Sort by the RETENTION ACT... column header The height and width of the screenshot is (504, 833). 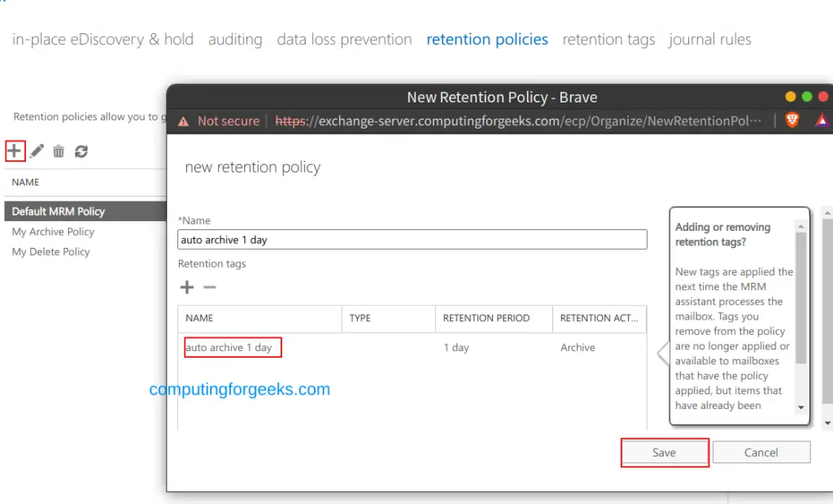pos(600,318)
